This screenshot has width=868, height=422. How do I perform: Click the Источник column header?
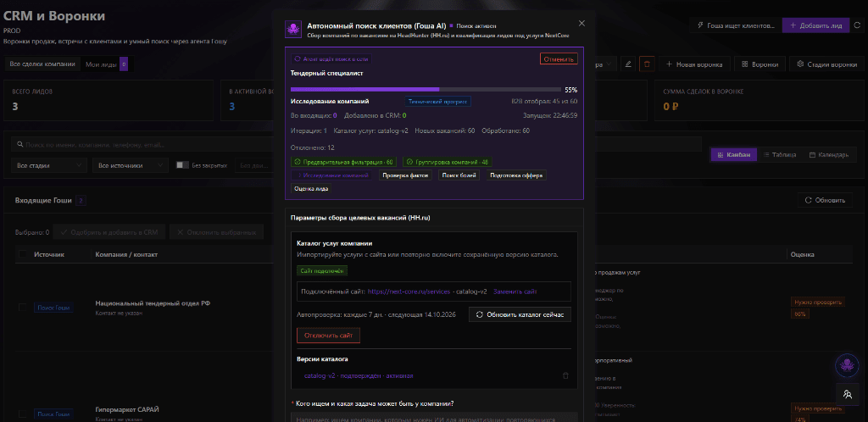[49, 254]
